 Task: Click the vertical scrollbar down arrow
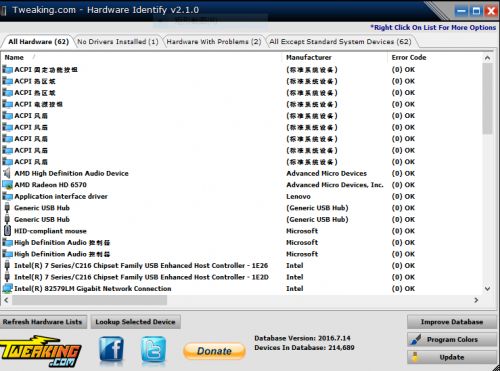(487, 289)
